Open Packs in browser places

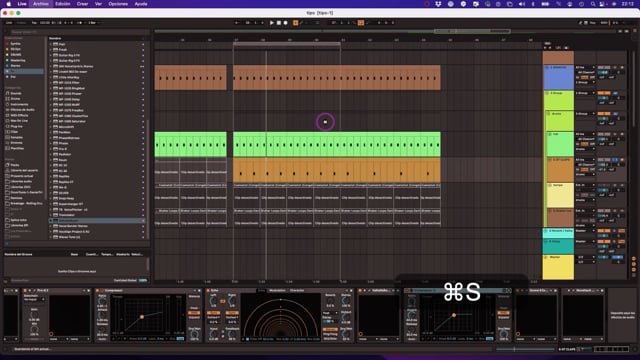click(15, 165)
